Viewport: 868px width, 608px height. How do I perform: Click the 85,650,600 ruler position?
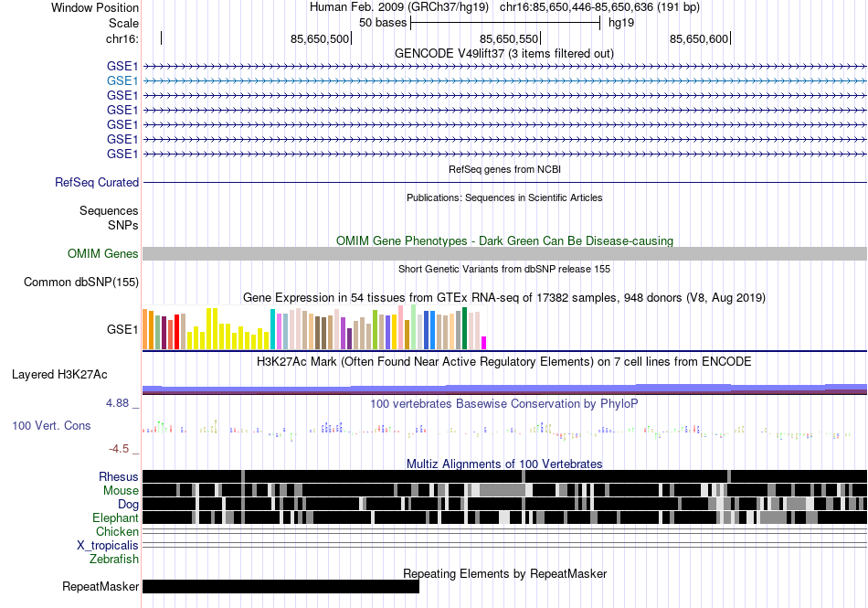coord(699,38)
